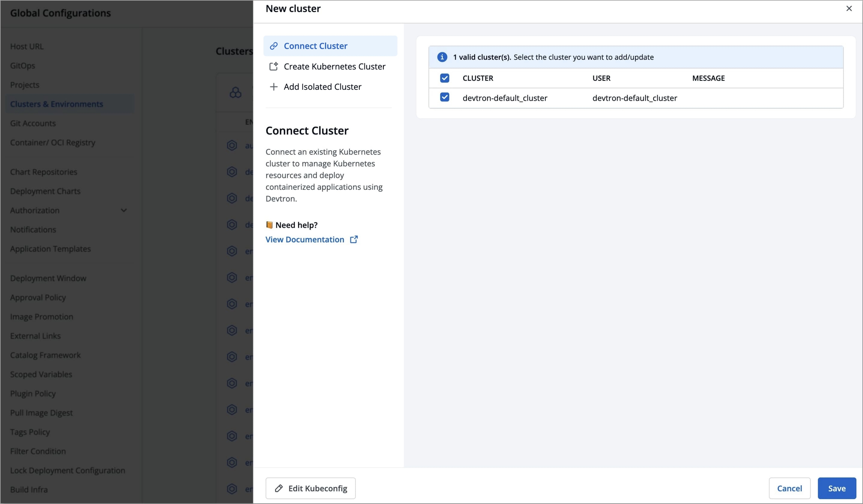Click the plus icon for Add Isolated Cluster
Image resolution: width=863 pixels, height=504 pixels.
274,87
